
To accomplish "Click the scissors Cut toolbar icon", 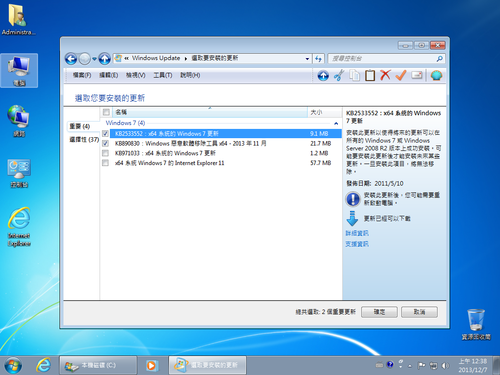I will (x=339, y=75).
